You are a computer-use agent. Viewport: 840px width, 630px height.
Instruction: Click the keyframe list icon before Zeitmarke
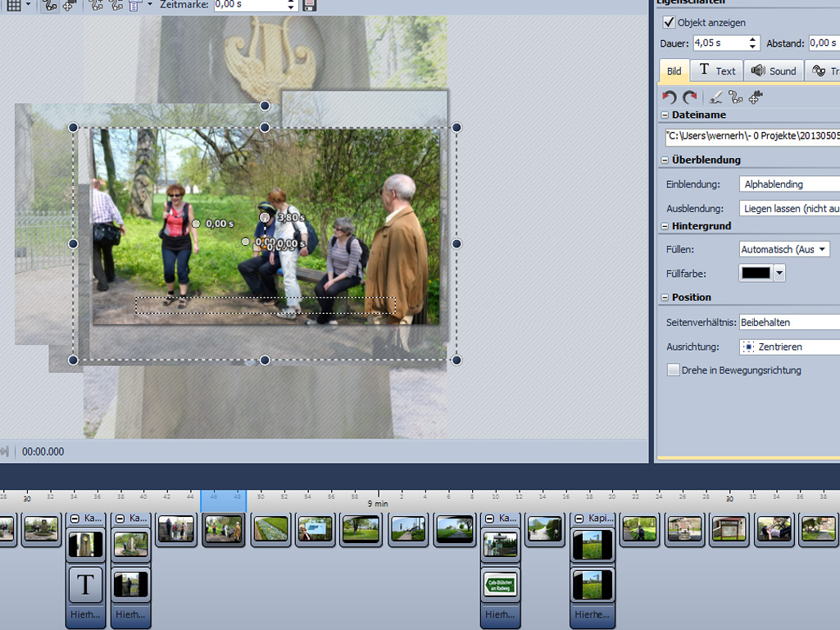point(135,6)
